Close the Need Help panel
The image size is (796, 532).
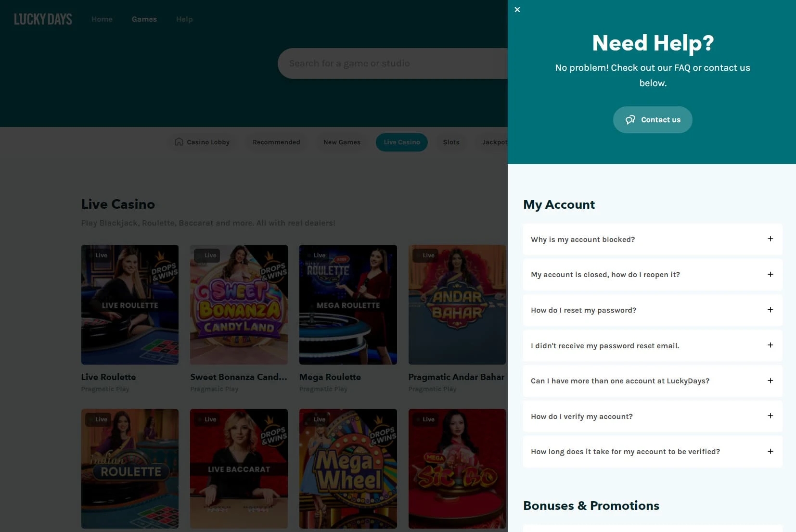pos(517,10)
